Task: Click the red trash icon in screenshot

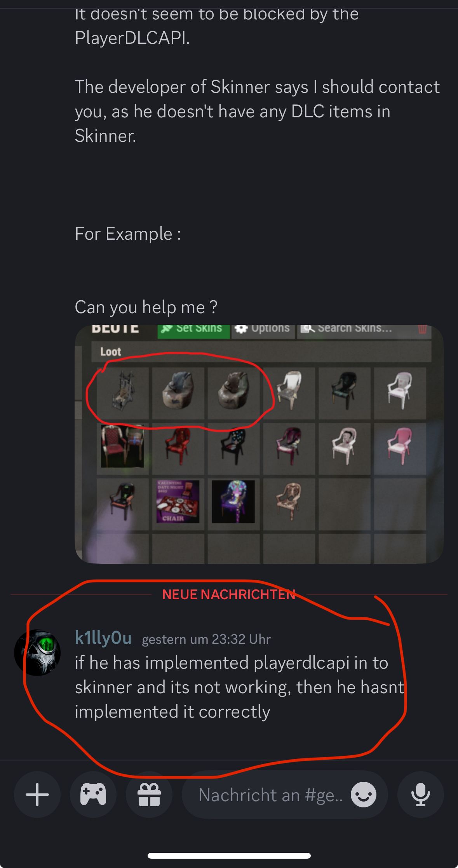Action: pyautogui.click(x=422, y=329)
